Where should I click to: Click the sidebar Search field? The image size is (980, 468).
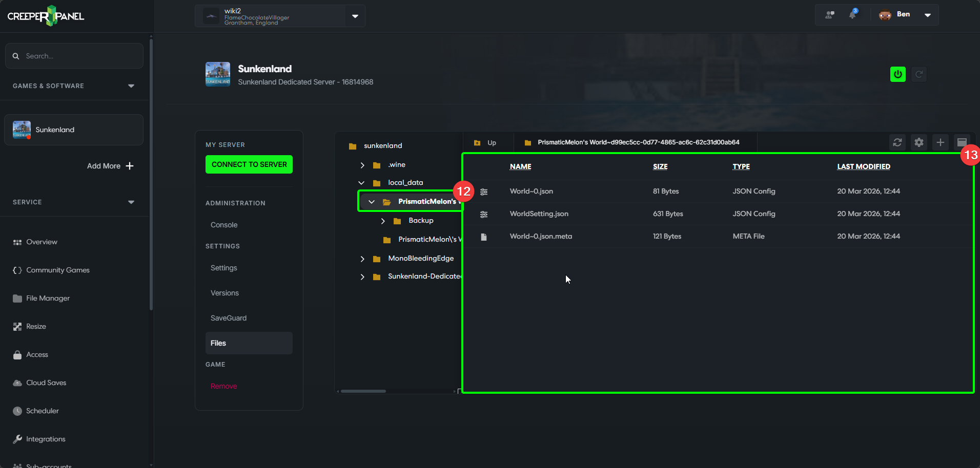pos(74,56)
